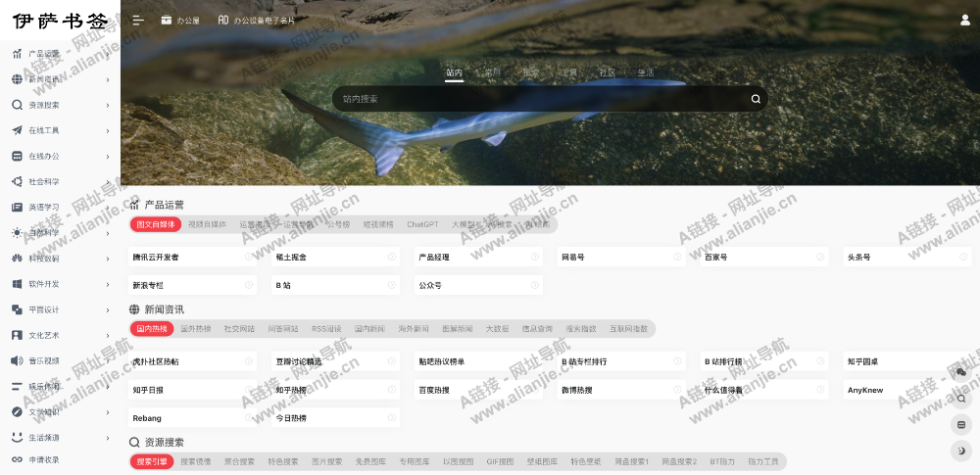Click the floating search icon button

coord(961,399)
